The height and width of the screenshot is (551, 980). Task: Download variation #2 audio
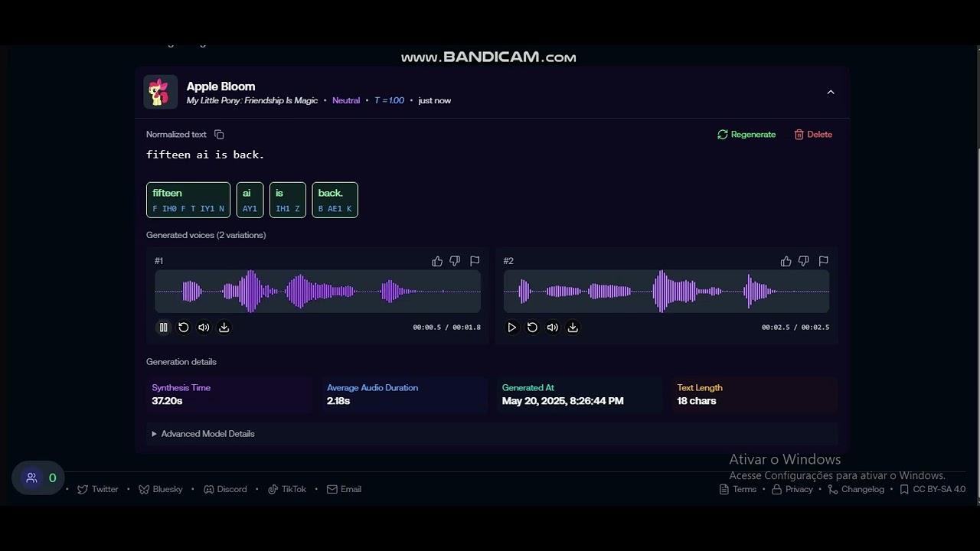pyautogui.click(x=573, y=328)
